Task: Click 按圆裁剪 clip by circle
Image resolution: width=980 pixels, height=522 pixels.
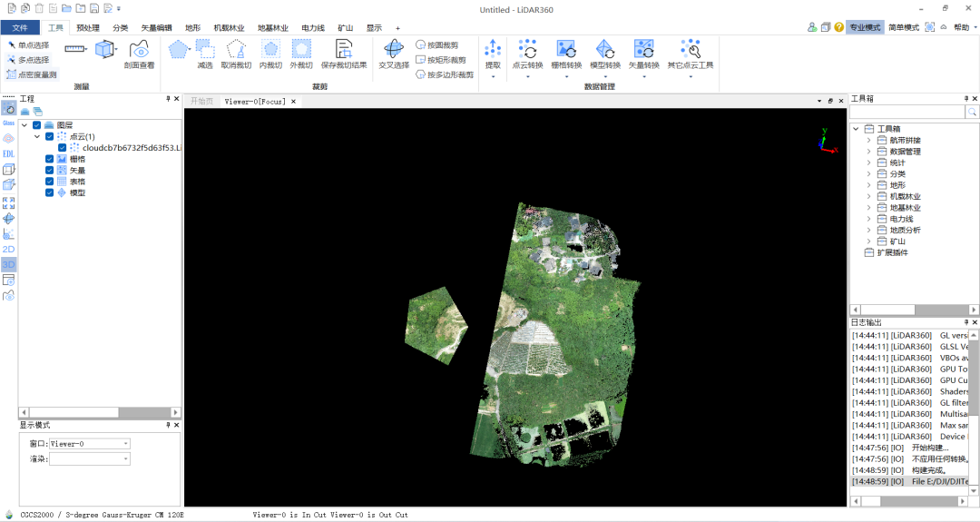Action: pos(436,45)
